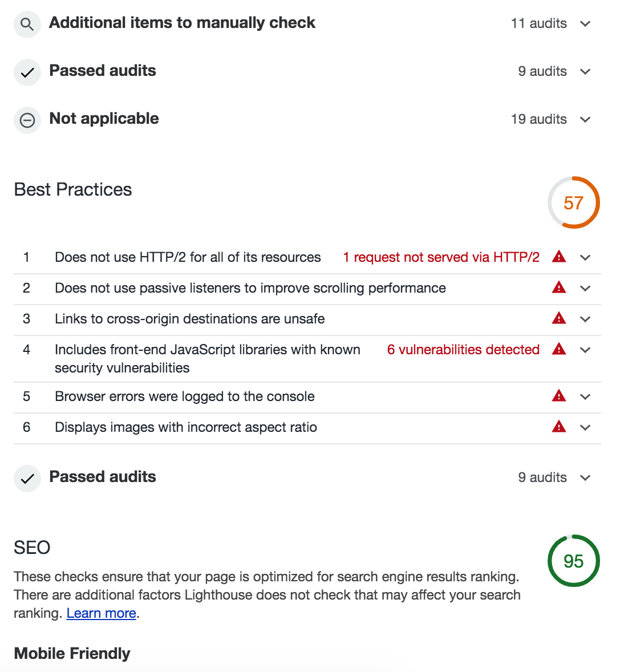Select 'Does not use passive listeners' audit title

pos(250,288)
